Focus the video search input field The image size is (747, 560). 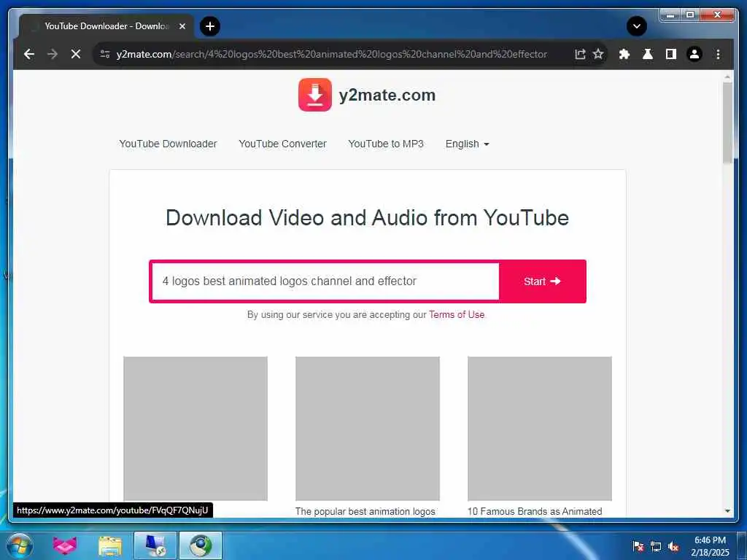point(325,281)
